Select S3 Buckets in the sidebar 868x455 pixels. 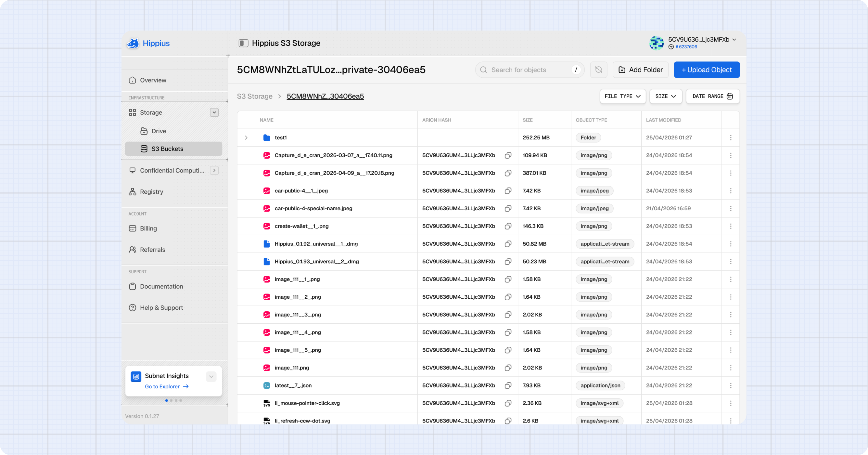[x=173, y=149]
